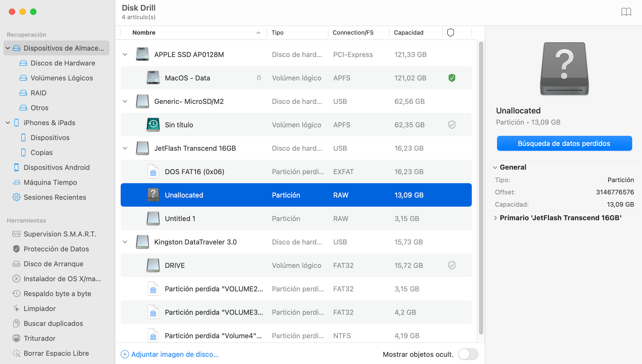This screenshot has height=364, width=642.
Task: Open Sesiones Recientes sidebar item
Action: 55,197
